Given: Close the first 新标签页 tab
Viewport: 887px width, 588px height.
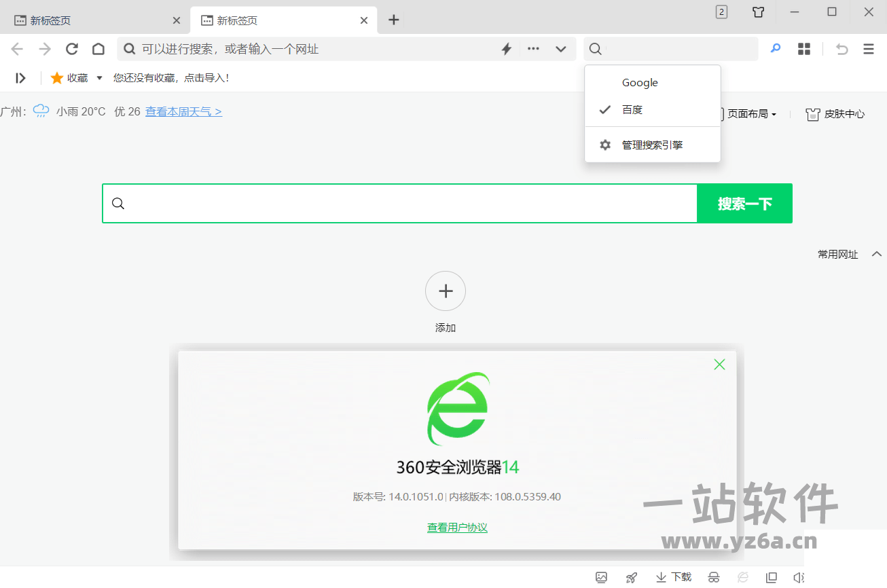Looking at the screenshot, I should [177, 20].
